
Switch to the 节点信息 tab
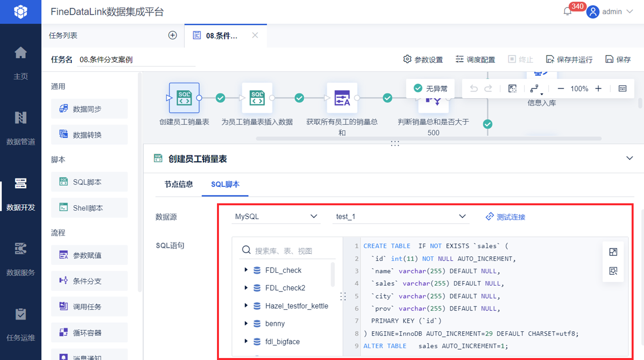(x=178, y=184)
